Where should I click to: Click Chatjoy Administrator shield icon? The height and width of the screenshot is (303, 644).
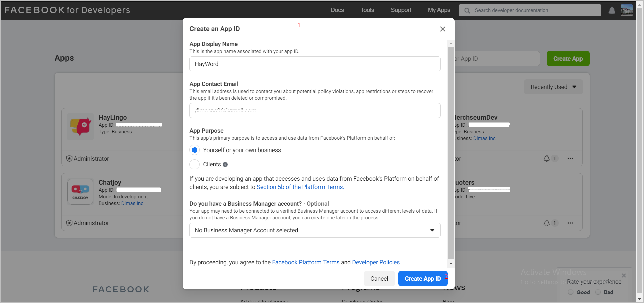coord(69,223)
